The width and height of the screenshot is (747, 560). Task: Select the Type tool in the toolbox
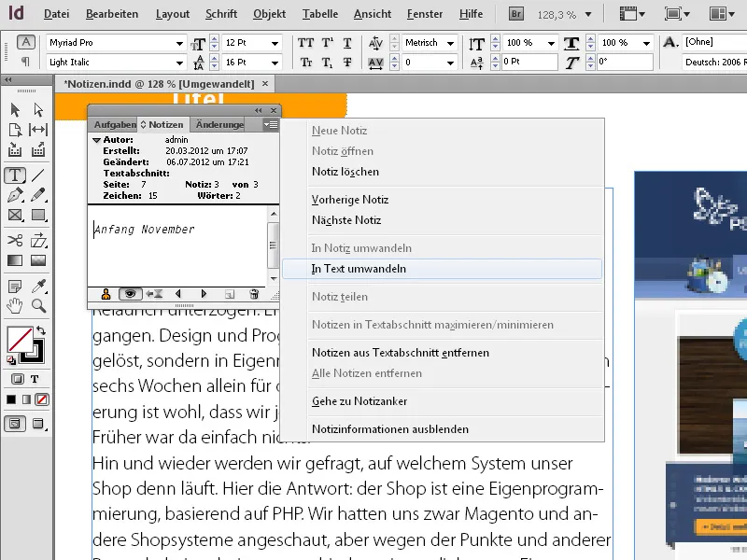pyautogui.click(x=17, y=175)
